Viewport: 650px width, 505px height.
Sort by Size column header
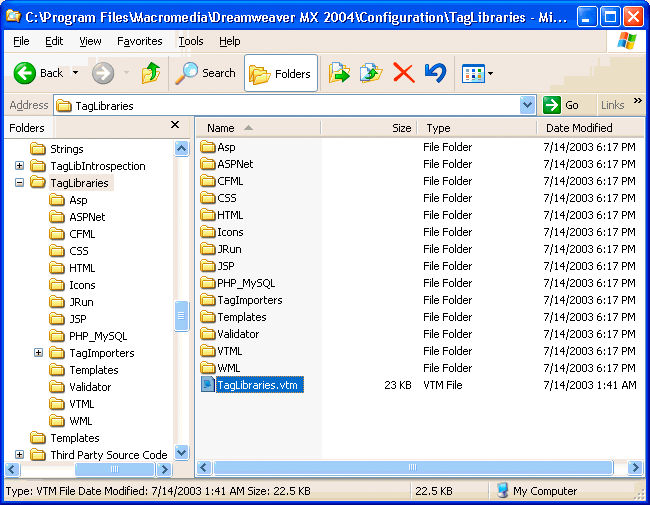pyautogui.click(x=369, y=128)
